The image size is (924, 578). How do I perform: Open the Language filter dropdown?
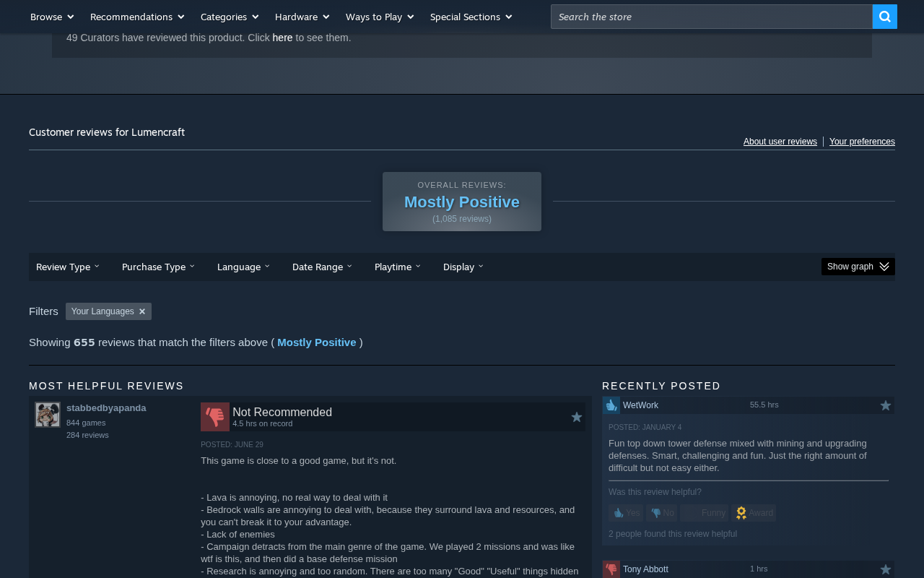click(243, 267)
